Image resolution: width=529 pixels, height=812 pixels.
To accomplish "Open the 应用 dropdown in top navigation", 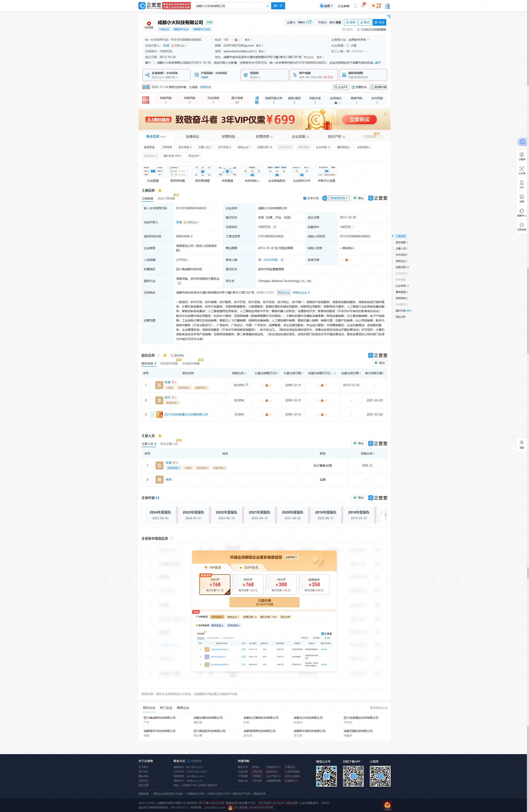I will coord(326,6).
